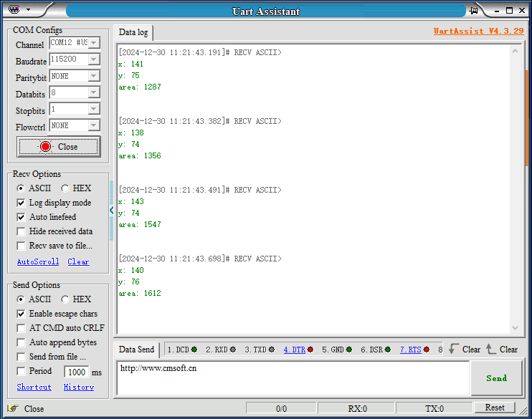Switch to the Data Send tab
Screen dimensions: 532x419
tap(136, 350)
